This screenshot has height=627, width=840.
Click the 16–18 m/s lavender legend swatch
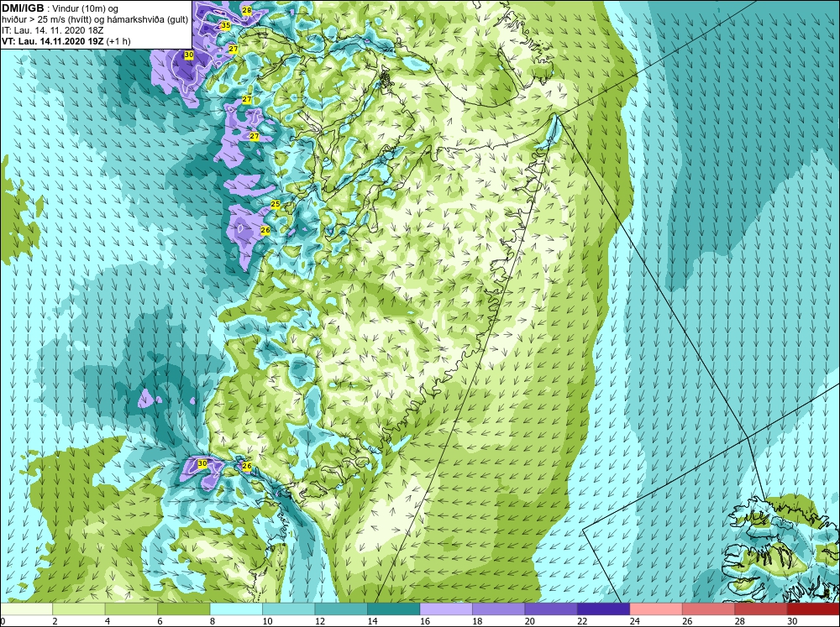[x=446, y=609]
